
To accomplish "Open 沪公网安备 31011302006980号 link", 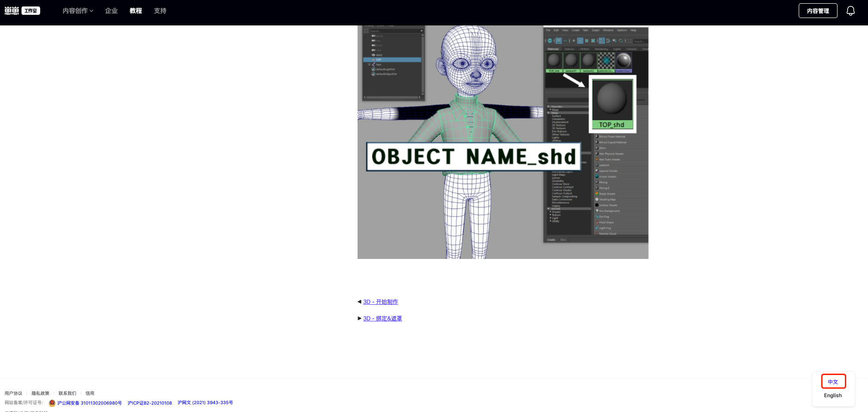I will [89, 403].
